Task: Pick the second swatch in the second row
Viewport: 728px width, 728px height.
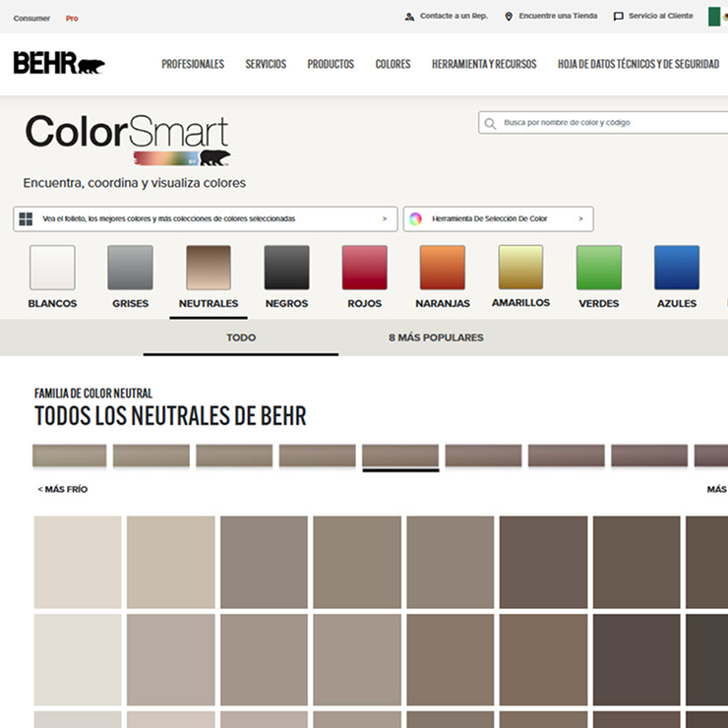Action: 171,660
